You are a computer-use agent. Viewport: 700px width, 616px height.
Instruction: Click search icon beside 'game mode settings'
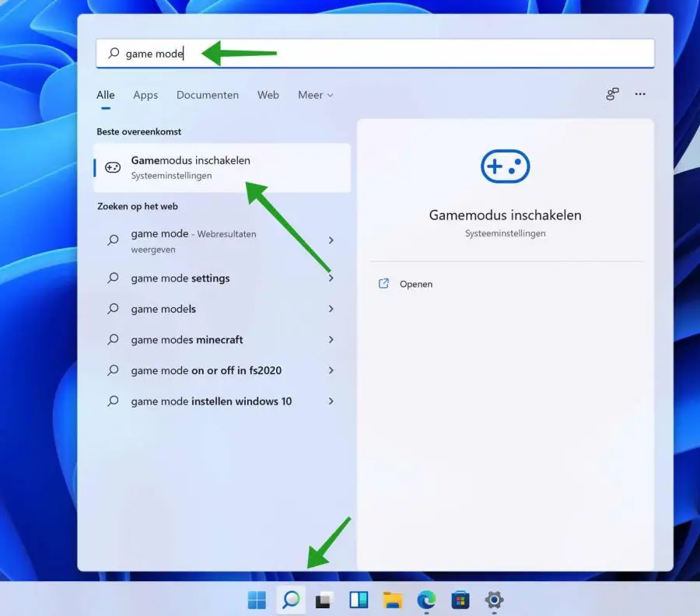[x=113, y=278]
